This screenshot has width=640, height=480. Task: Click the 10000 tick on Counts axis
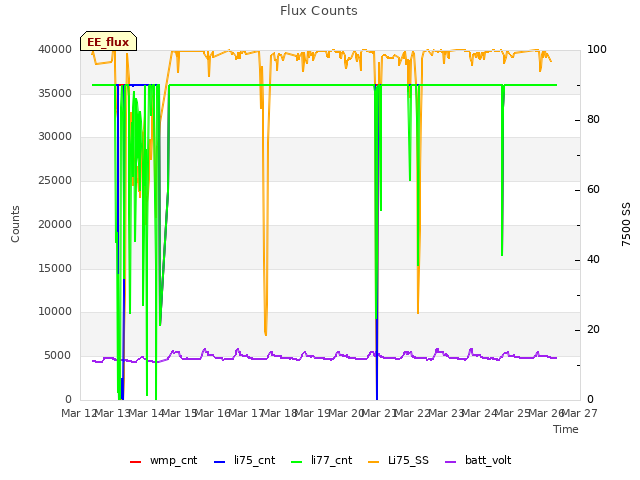pos(55,311)
